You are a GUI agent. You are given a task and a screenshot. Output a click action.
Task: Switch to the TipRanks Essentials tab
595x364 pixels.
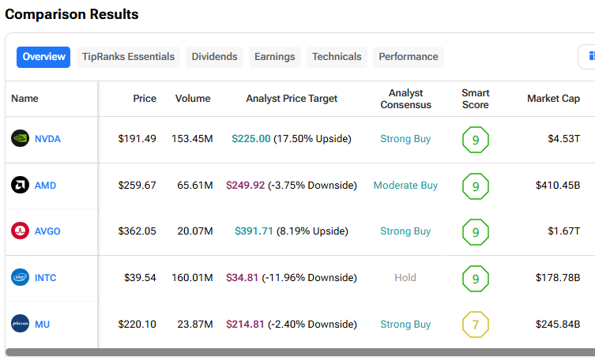pyautogui.click(x=128, y=57)
